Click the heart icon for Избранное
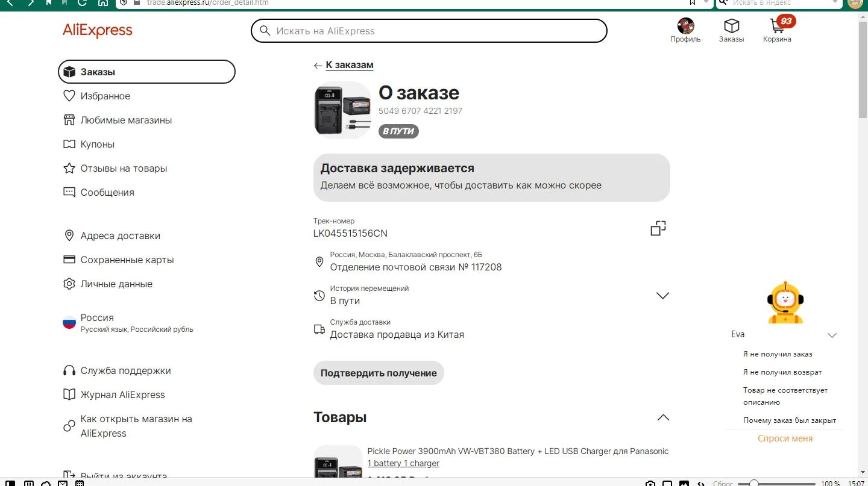The image size is (868, 486). [x=69, y=96]
